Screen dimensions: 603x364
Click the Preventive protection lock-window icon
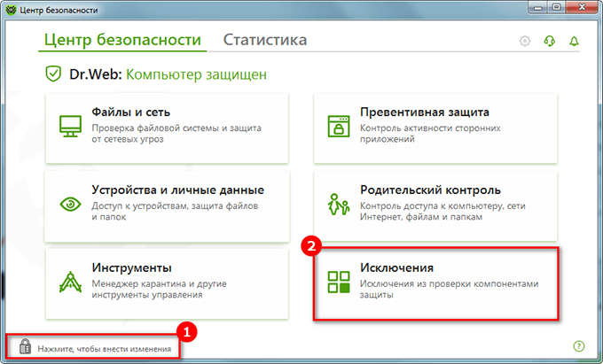[339, 126]
